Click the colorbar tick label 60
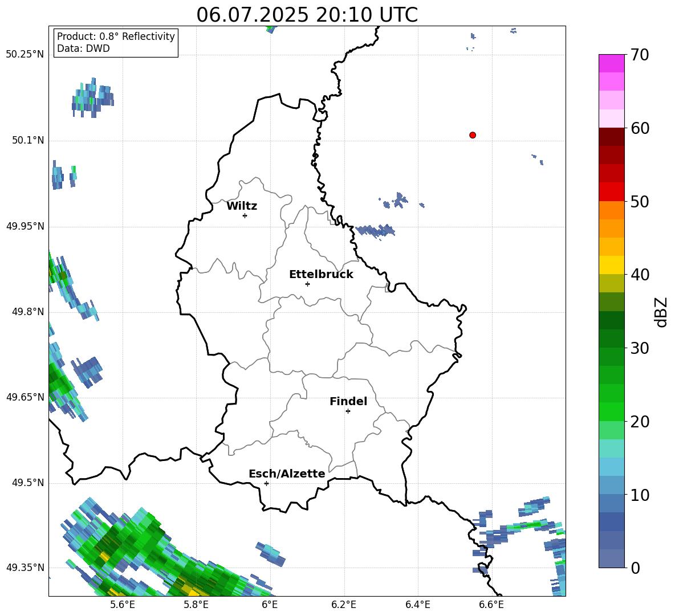 click(x=640, y=128)
